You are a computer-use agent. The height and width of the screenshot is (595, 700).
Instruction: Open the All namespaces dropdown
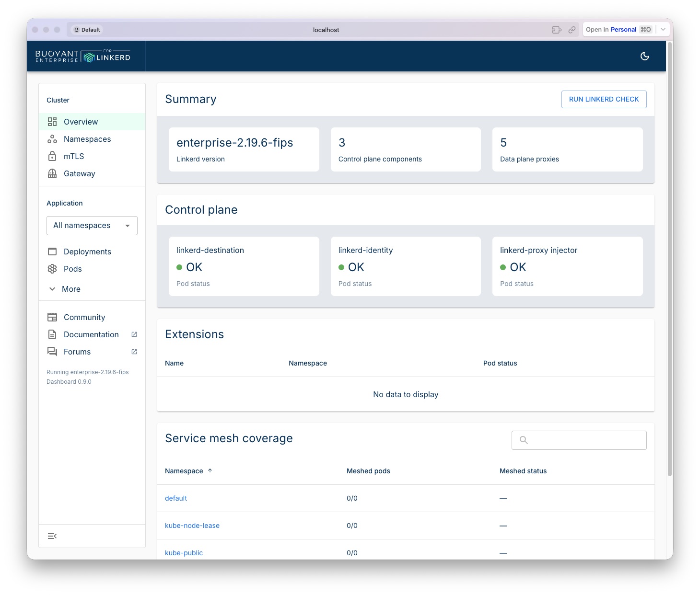tap(92, 225)
